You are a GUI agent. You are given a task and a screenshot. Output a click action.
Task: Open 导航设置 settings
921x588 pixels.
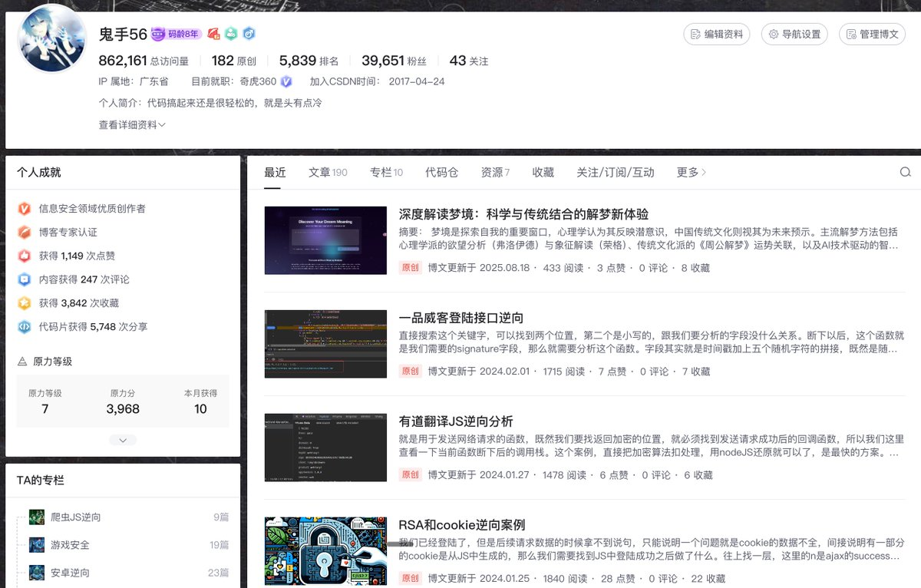coord(794,34)
